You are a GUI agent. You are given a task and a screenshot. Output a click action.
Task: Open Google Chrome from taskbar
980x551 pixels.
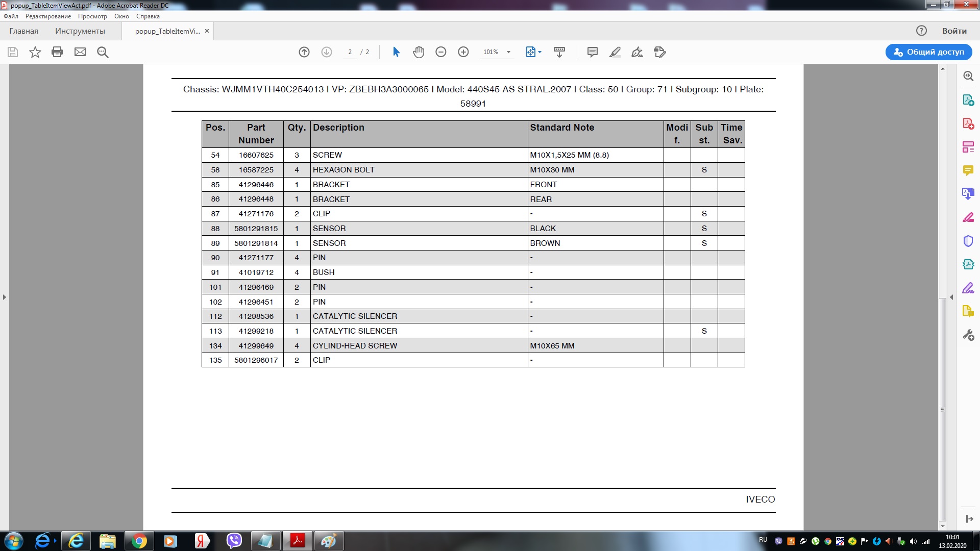[x=139, y=541]
